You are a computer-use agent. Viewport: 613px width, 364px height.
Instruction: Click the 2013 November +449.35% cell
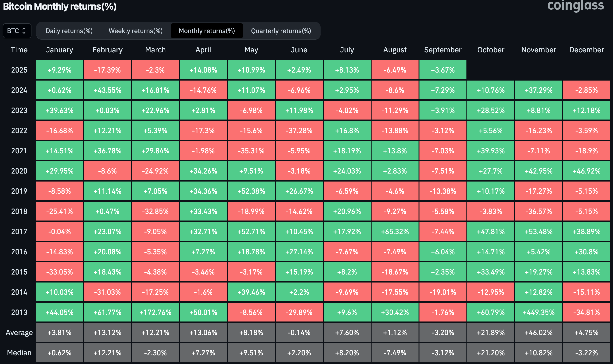click(x=538, y=312)
